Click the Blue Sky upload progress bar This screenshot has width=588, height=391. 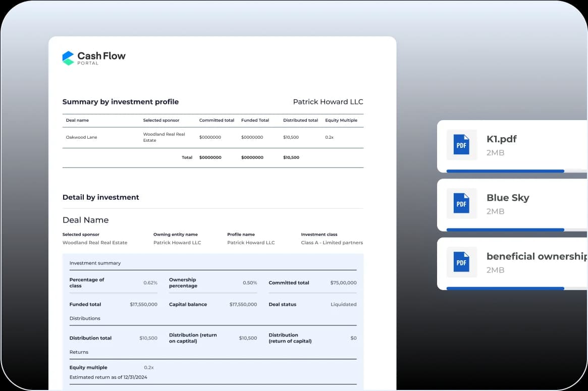point(505,230)
